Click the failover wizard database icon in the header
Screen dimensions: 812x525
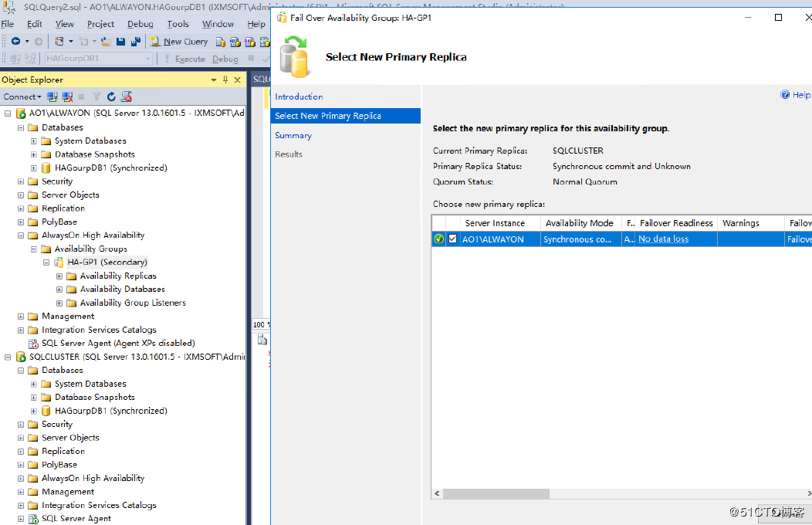pyautogui.click(x=295, y=57)
